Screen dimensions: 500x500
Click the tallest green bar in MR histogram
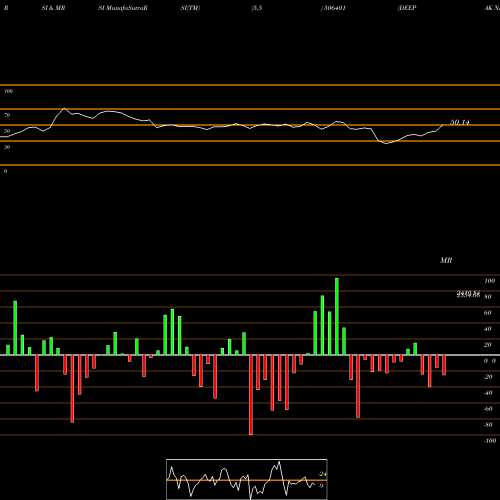pyautogui.click(x=337, y=316)
